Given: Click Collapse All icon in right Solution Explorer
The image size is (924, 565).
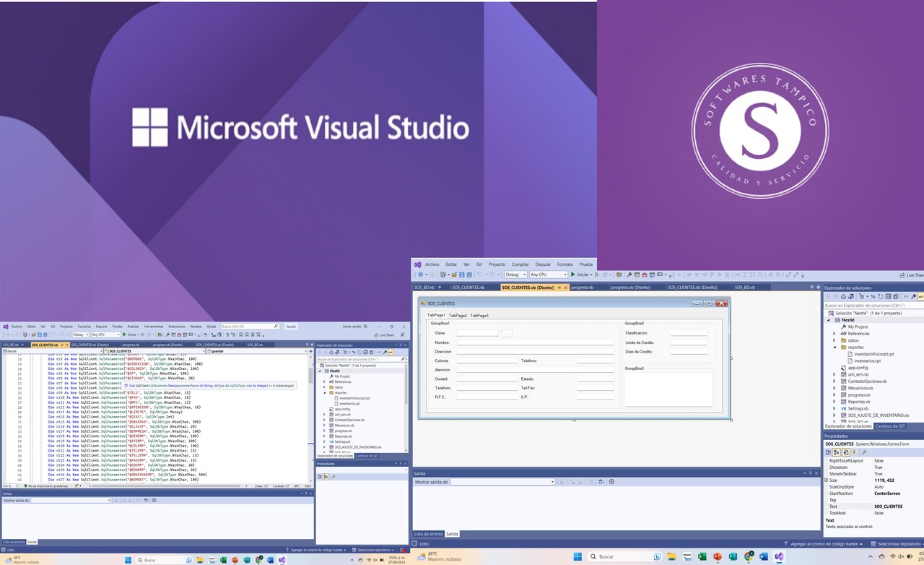Looking at the screenshot, I should (x=888, y=296).
